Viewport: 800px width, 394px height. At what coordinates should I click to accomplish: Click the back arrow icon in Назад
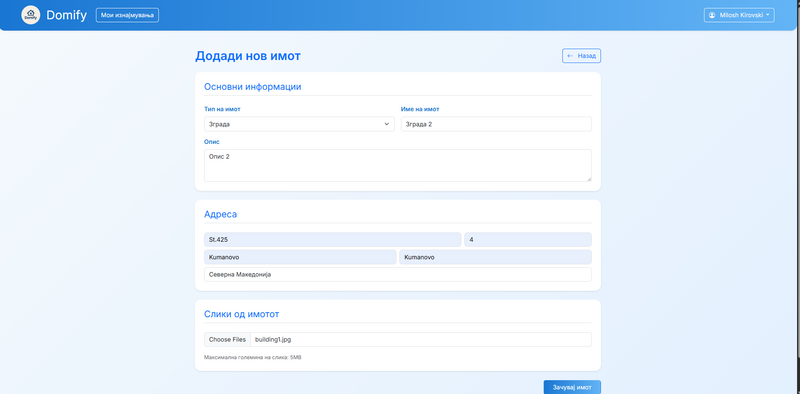tap(570, 56)
